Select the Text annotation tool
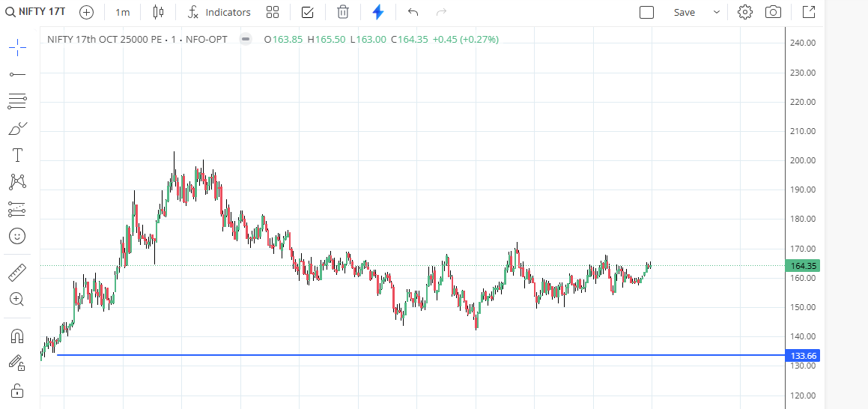This screenshot has width=868, height=409. coord(17,155)
